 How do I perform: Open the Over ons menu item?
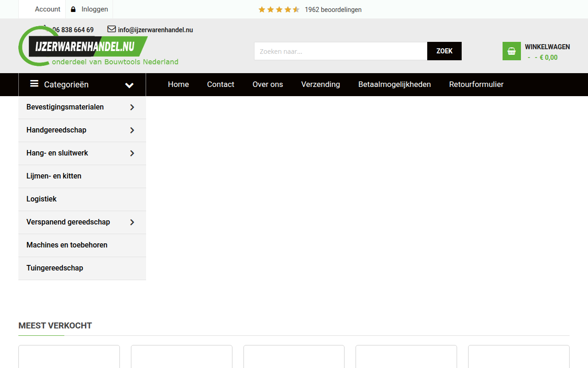pyautogui.click(x=268, y=85)
